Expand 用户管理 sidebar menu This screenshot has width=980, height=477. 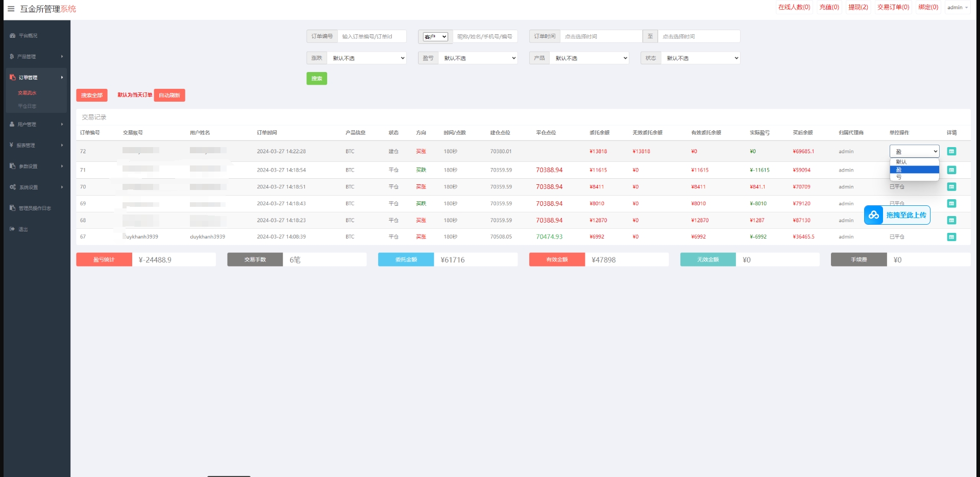36,125
